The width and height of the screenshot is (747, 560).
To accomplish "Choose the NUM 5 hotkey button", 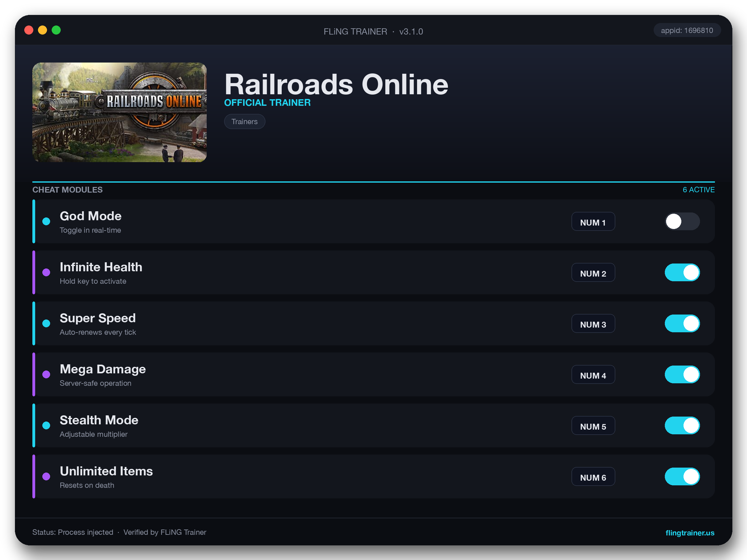I will point(593,425).
